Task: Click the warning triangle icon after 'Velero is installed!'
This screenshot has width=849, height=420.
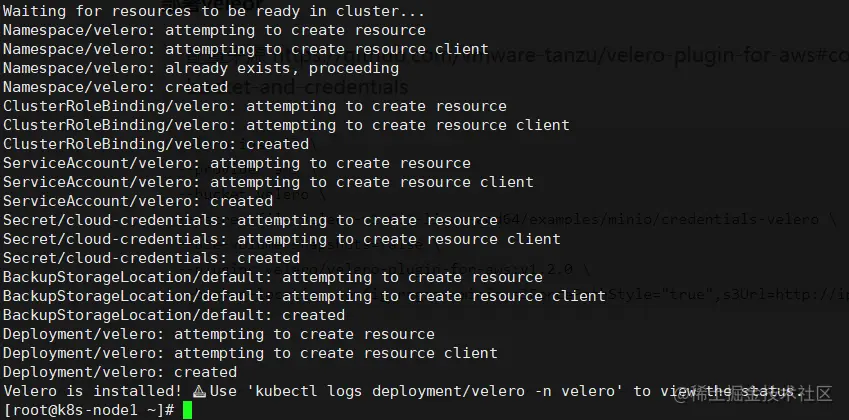Action: click(199, 391)
